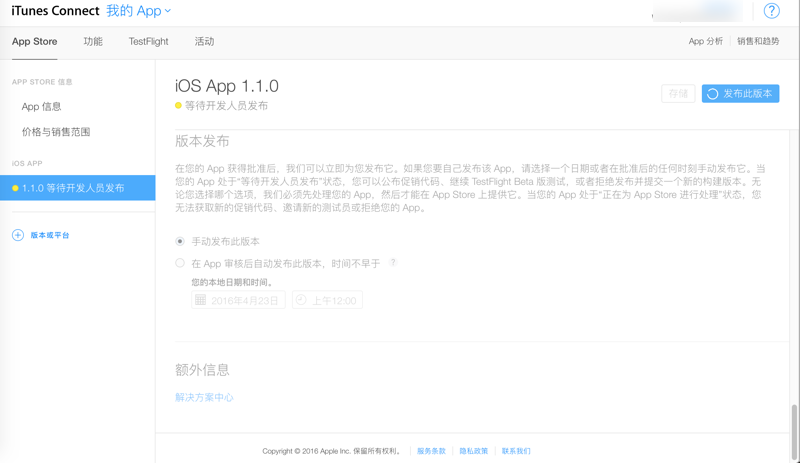Click the clock icon in time field

tap(301, 300)
